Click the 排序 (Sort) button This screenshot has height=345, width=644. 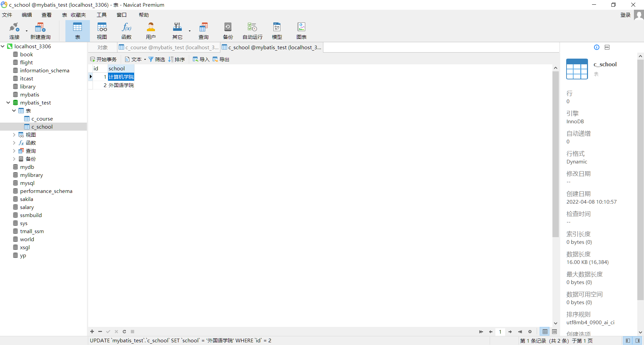click(x=176, y=60)
